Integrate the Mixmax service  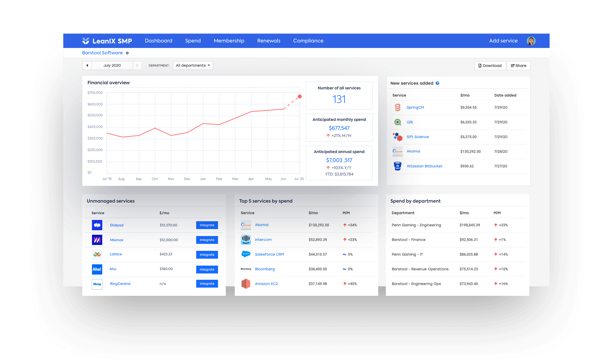click(207, 240)
